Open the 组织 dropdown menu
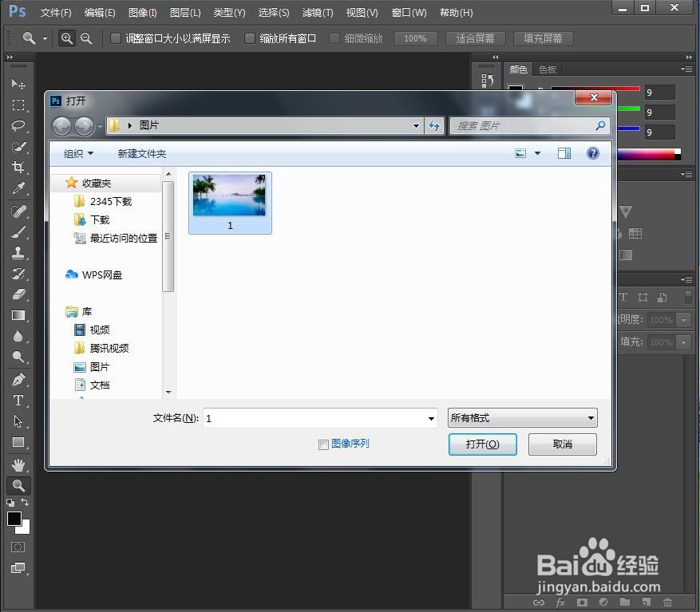 pyautogui.click(x=78, y=153)
